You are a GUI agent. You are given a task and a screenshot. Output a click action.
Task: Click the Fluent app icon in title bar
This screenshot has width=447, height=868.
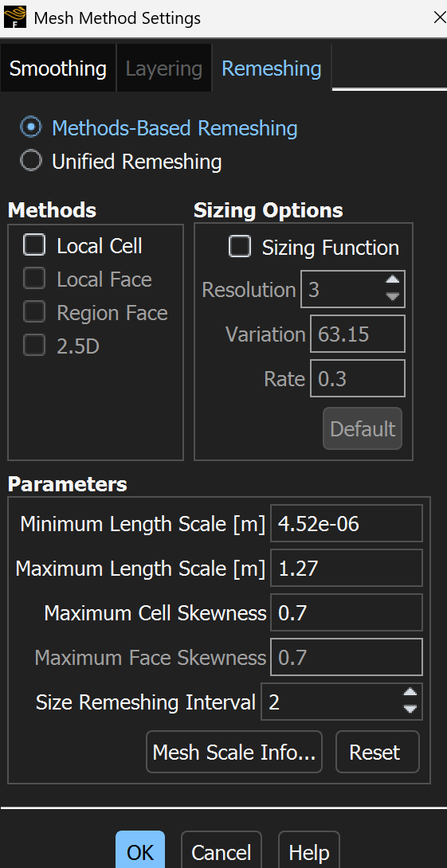pos(15,18)
